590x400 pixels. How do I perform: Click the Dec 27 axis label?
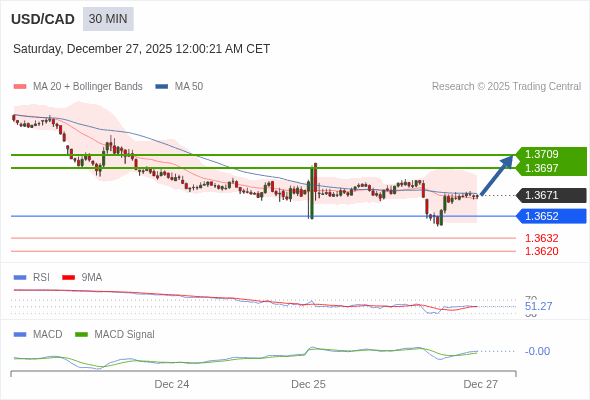pos(481,384)
